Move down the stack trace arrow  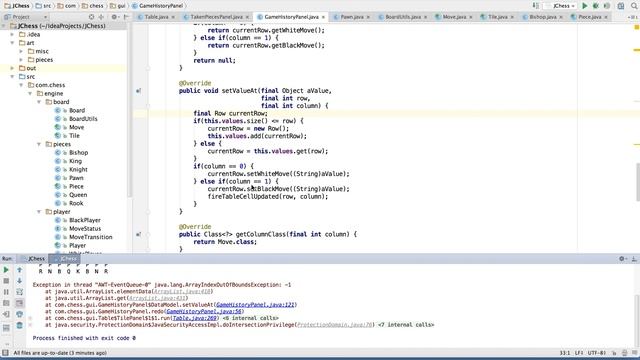click(x=19, y=281)
